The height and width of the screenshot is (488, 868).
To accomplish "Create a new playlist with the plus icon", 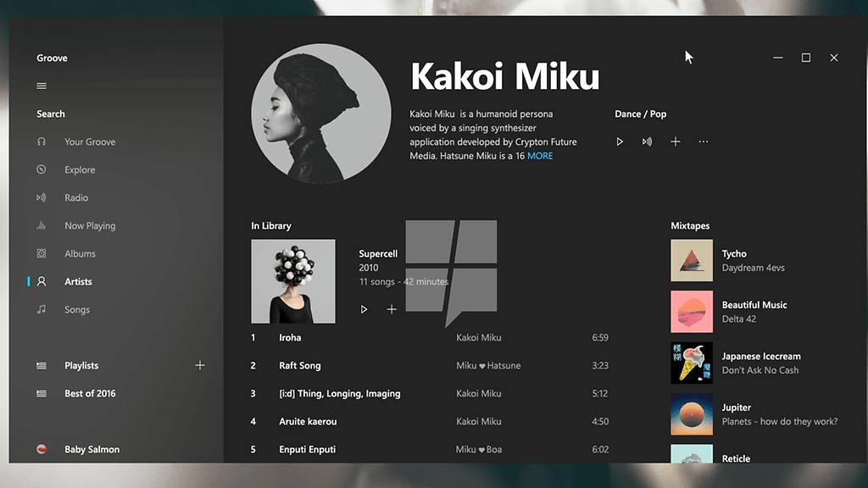I will point(200,365).
